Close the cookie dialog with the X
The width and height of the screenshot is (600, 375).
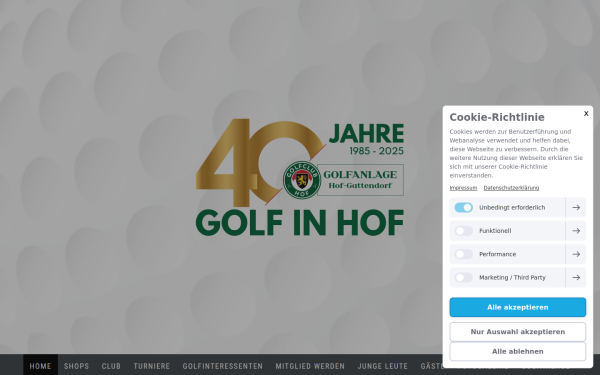[x=586, y=113]
